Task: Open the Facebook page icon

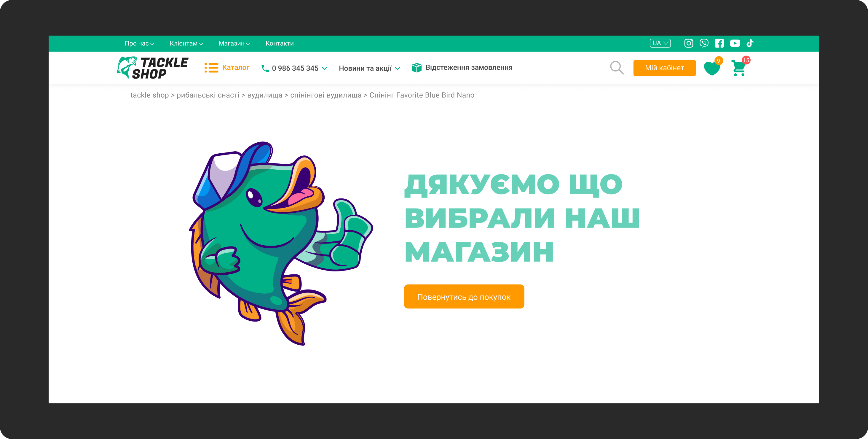Action: point(719,43)
